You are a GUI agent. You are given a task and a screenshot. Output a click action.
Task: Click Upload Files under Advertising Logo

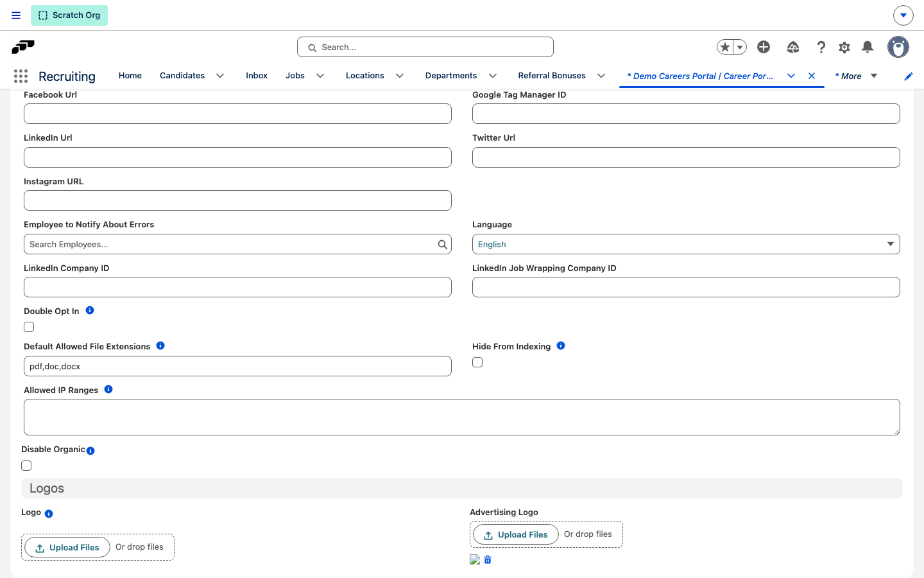pos(516,534)
